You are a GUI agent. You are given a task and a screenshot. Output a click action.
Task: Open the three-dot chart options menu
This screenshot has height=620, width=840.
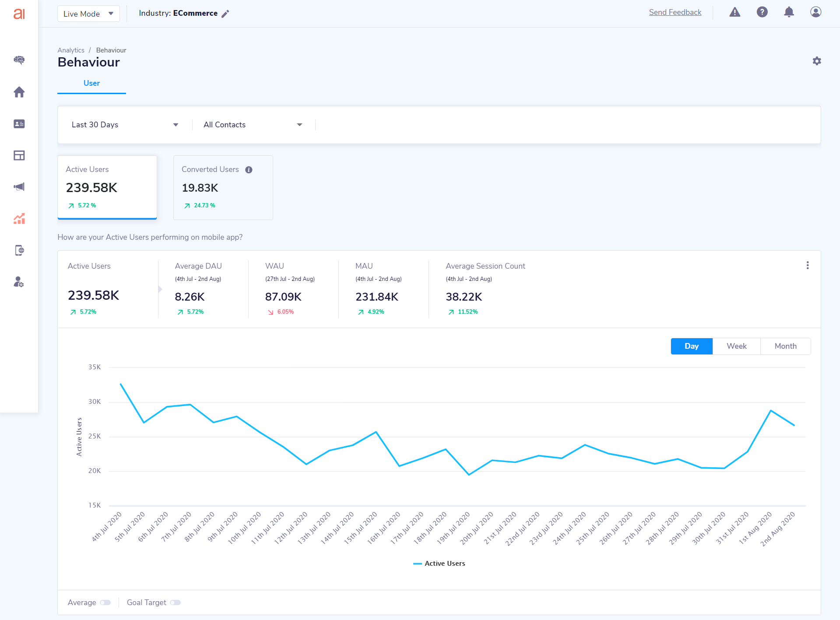coord(808,266)
